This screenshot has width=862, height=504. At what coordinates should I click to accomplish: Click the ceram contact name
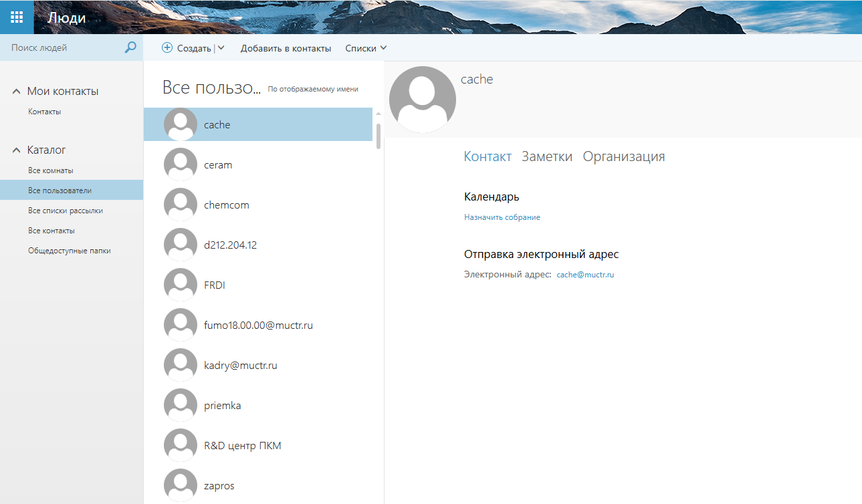(x=218, y=165)
